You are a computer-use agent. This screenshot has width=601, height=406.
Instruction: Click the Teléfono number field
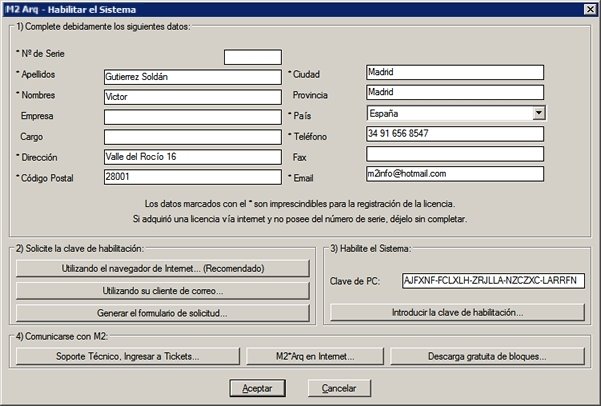(454, 133)
